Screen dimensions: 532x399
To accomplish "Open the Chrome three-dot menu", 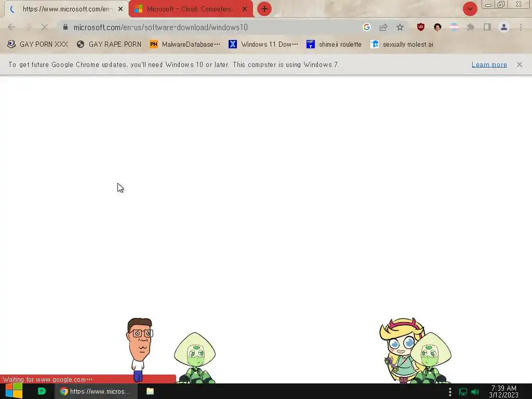I will point(521,27).
